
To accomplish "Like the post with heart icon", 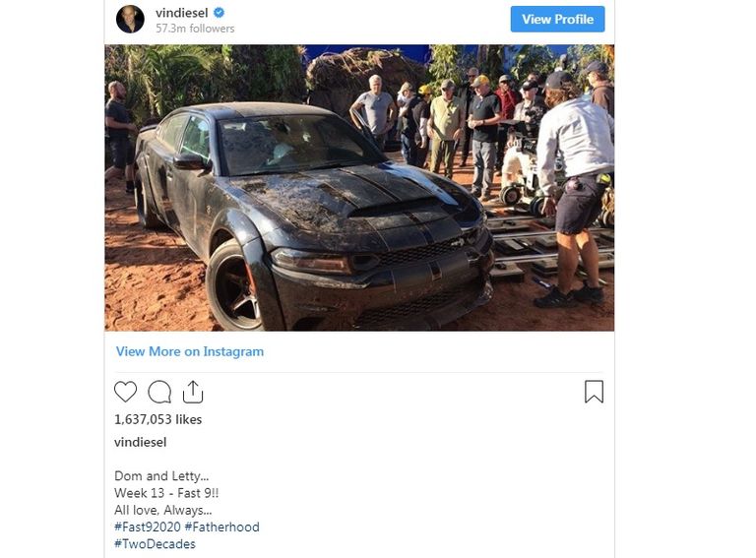I will (x=125, y=392).
